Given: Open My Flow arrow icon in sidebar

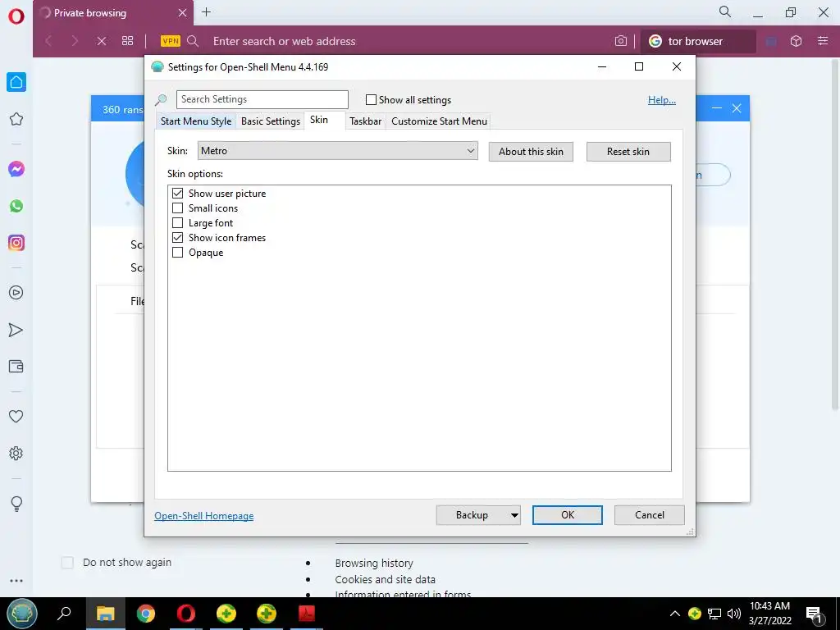Looking at the screenshot, I should (16, 330).
